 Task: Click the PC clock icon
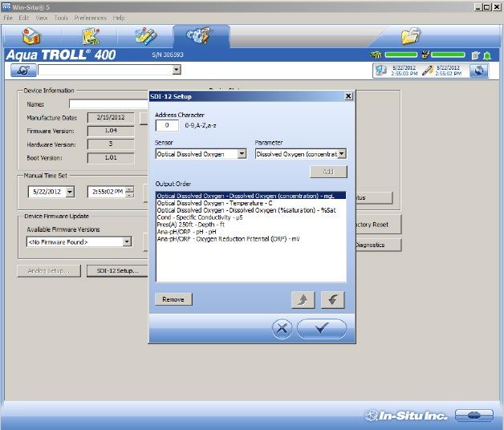pyautogui.click(x=381, y=71)
